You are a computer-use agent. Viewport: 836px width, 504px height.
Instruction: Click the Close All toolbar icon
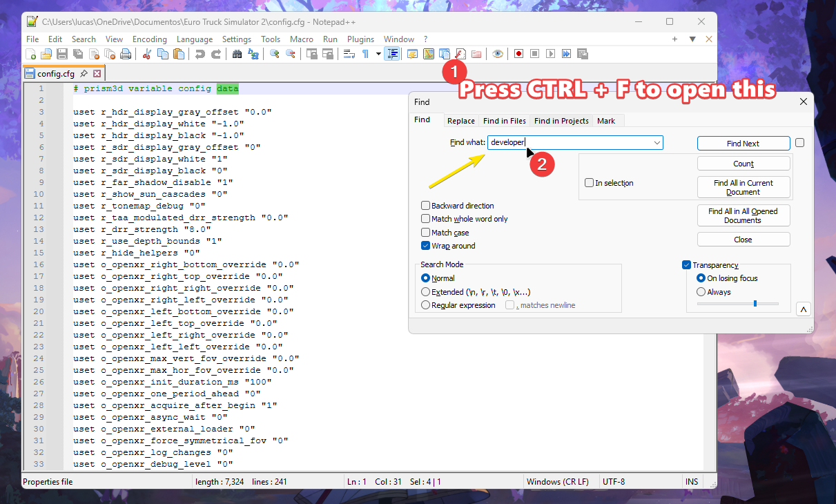point(110,54)
